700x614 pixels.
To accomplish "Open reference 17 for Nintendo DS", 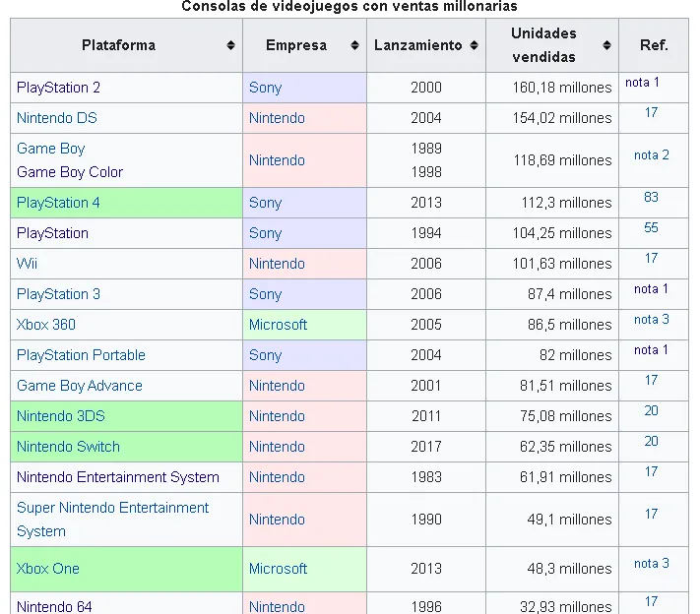I will click(651, 112).
